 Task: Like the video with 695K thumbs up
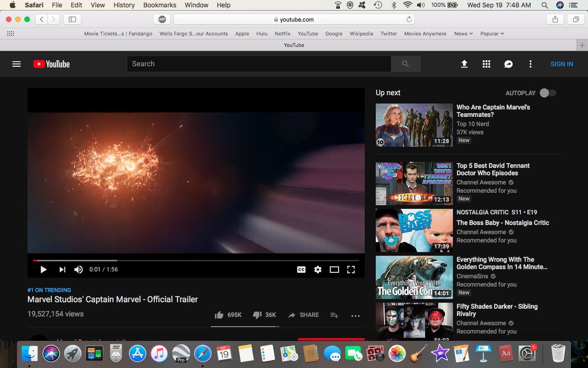pos(228,315)
